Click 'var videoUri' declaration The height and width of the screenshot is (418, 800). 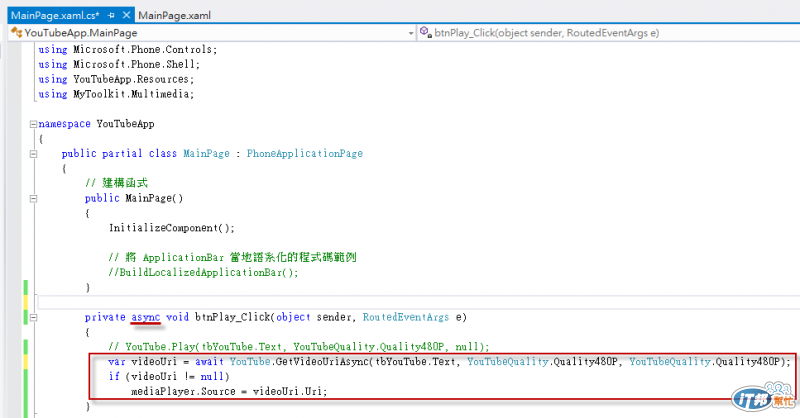point(142,362)
